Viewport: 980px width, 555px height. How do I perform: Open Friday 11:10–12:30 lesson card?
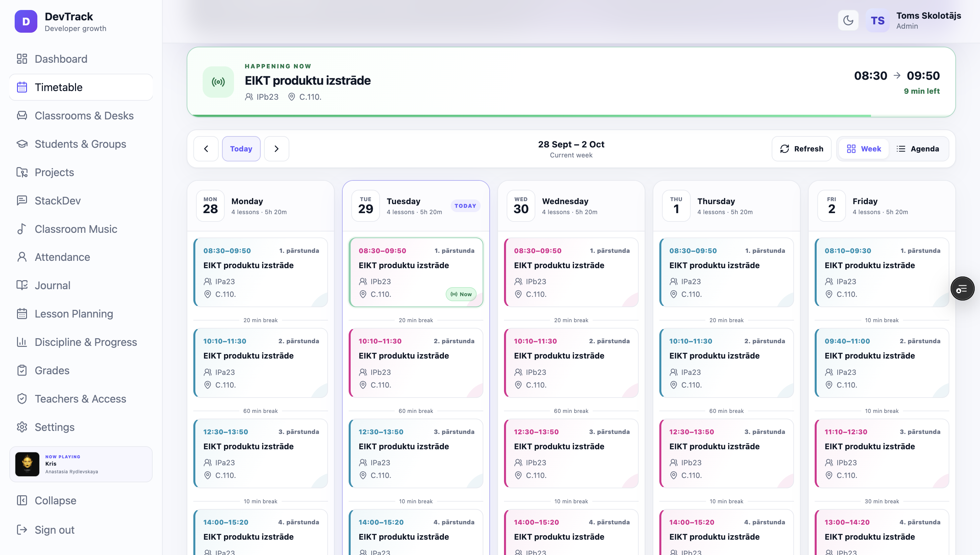pyautogui.click(x=882, y=453)
